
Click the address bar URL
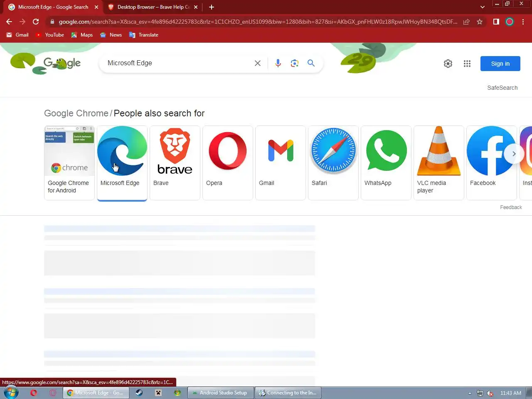click(x=258, y=22)
